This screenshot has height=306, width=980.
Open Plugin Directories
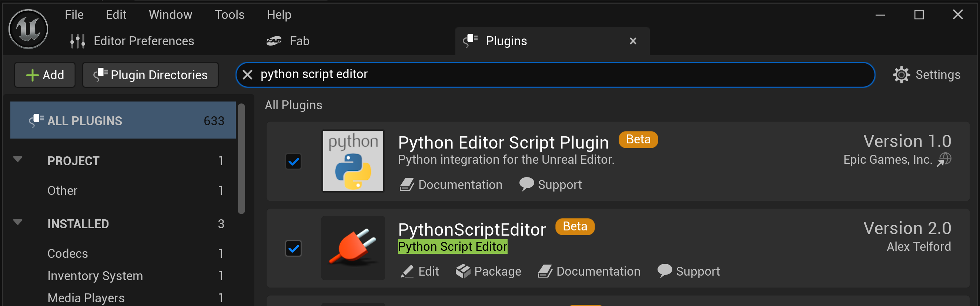151,75
